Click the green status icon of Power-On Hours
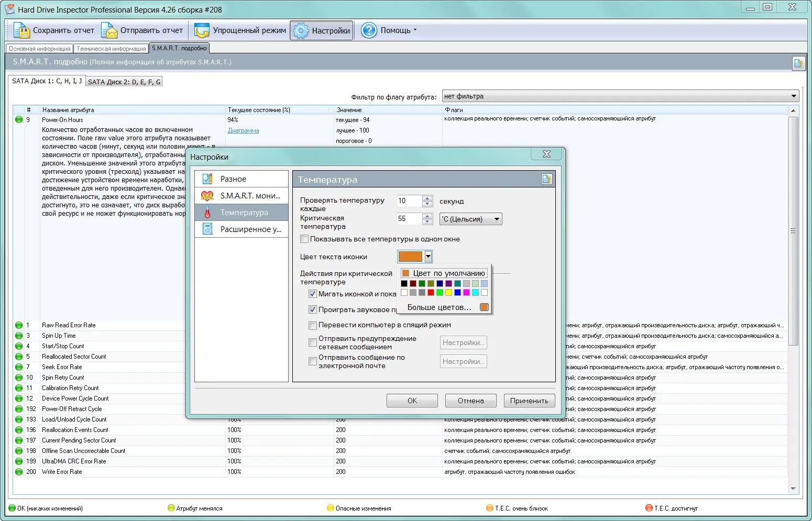812x521 pixels. pos(19,120)
